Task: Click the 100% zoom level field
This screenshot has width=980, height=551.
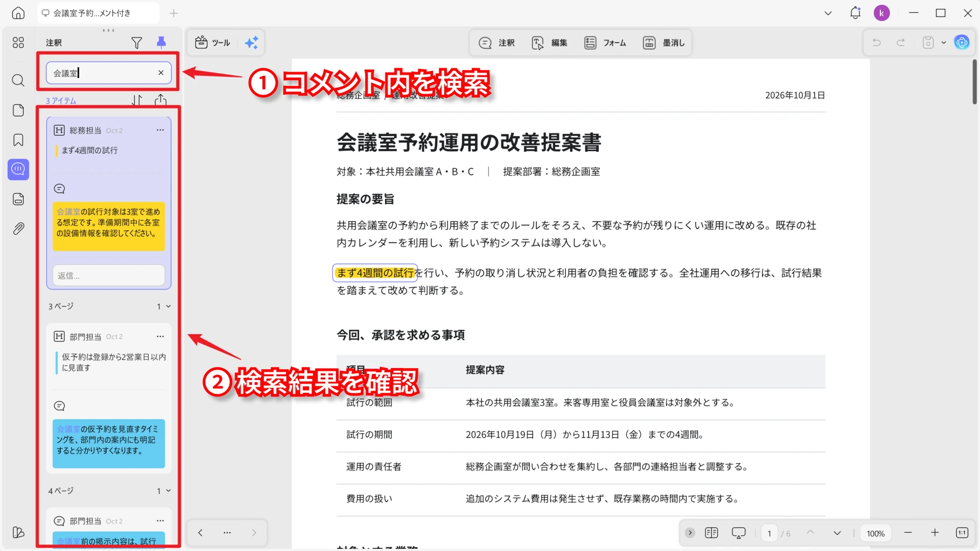Action: coord(876,533)
